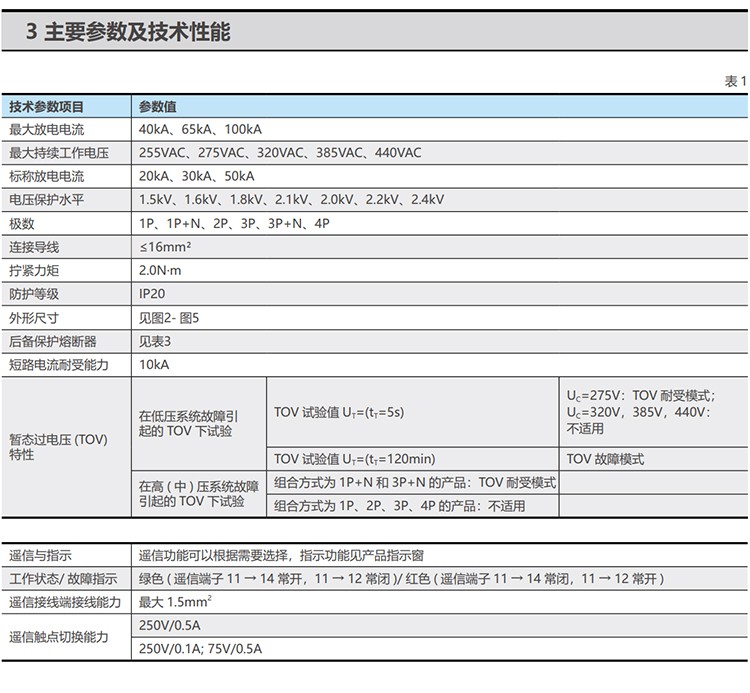Select the 参数值 column header
The height and width of the screenshot is (693, 750).
[x=158, y=107]
